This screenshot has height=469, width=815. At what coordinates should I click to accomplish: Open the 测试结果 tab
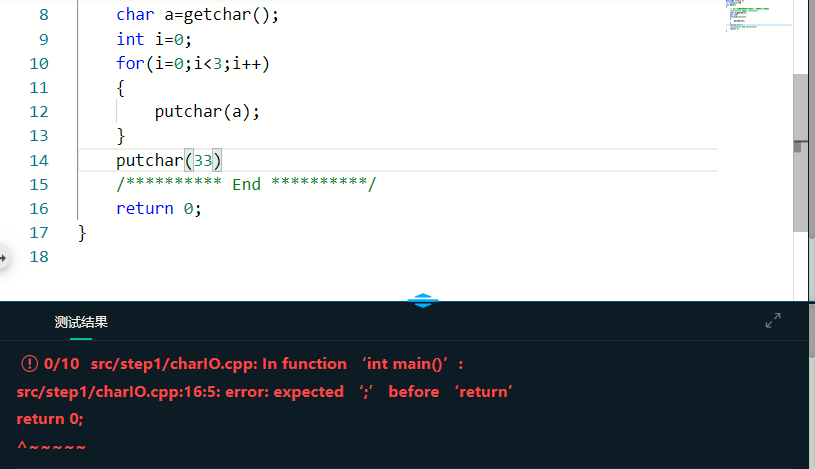(x=81, y=322)
